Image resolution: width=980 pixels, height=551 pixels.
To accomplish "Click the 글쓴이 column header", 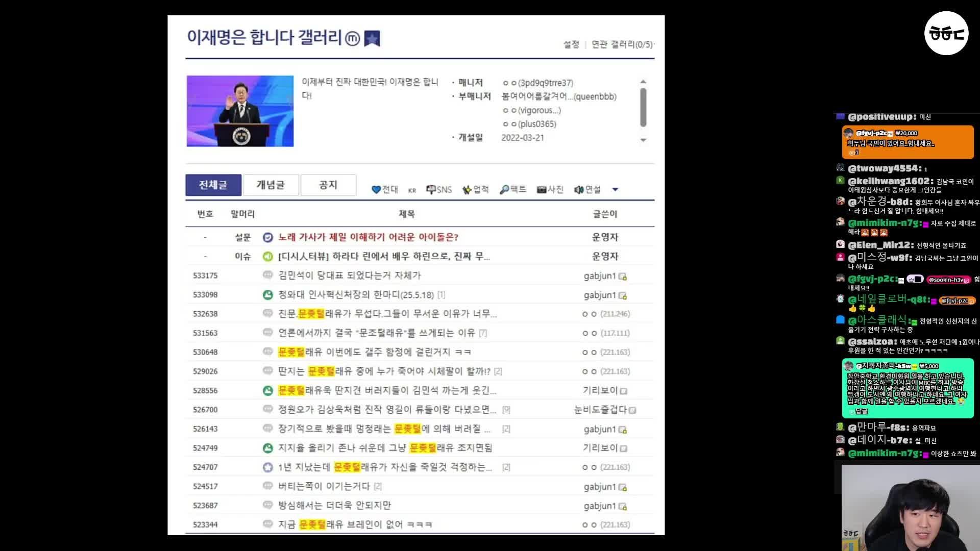I will [605, 214].
